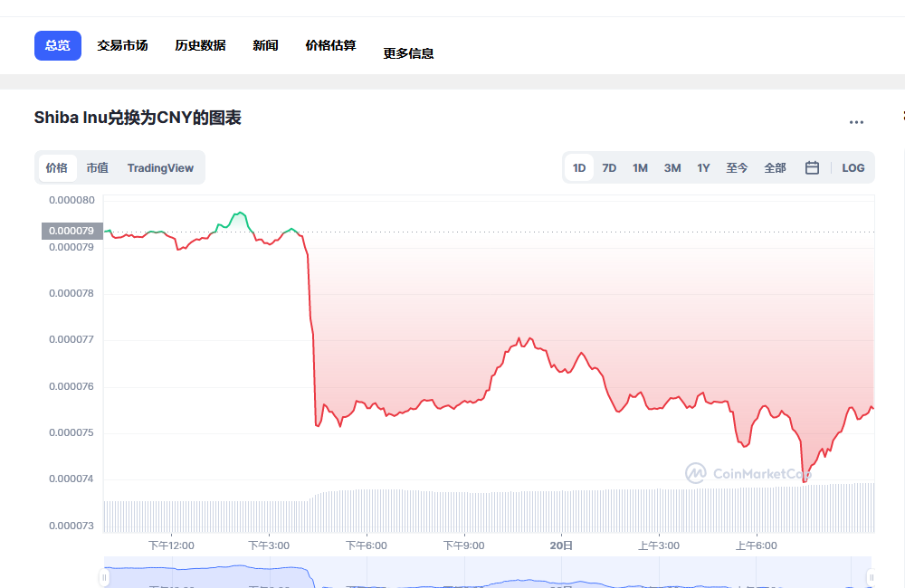Select the 1M time range
Viewport: 905px width, 588px height.
click(x=640, y=167)
